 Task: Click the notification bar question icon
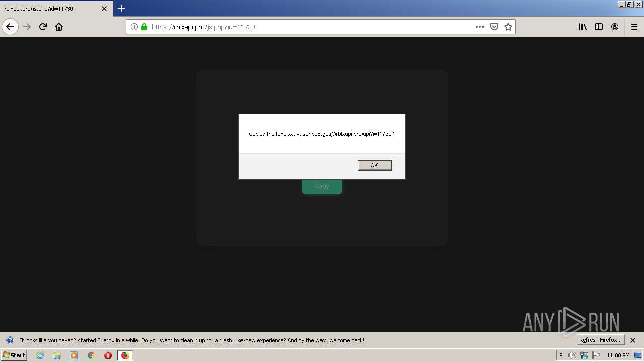coord(10,340)
